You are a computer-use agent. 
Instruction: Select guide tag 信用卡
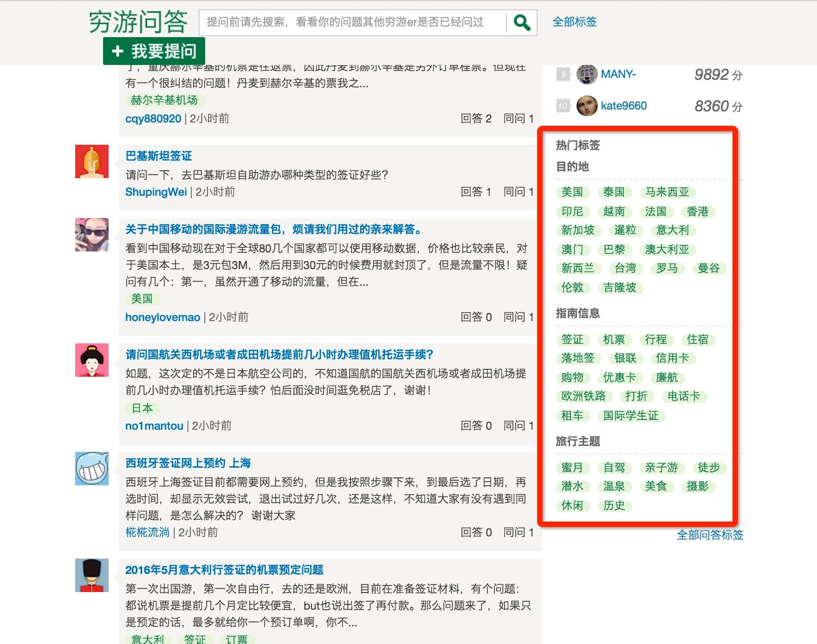pyautogui.click(x=673, y=358)
